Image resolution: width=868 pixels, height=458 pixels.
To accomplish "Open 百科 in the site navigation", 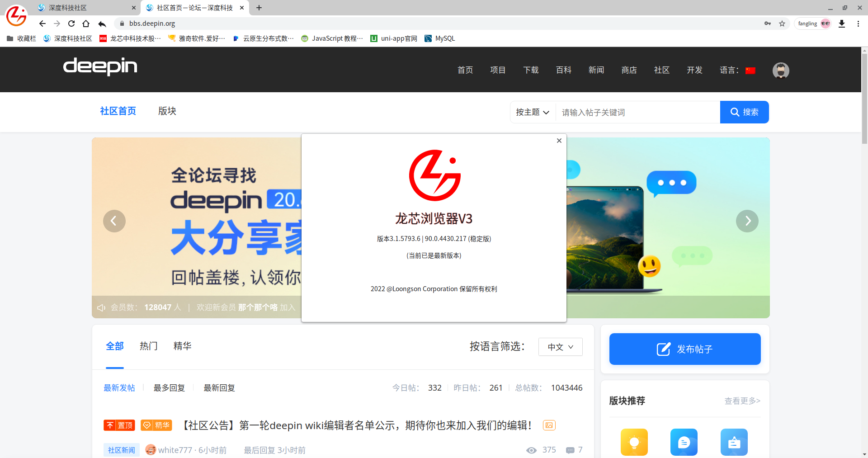I will 563,70.
